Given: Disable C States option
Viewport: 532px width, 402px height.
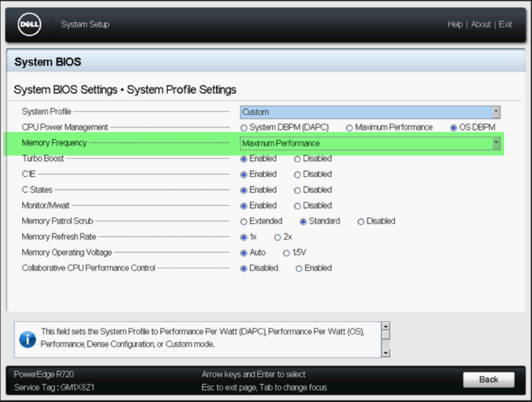Looking at the screenshot, I should click(298, 190).
